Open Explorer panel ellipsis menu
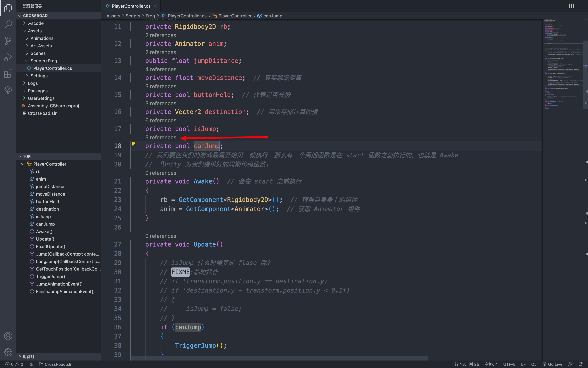Screen dimensions: 588x368 coord(93,6)
